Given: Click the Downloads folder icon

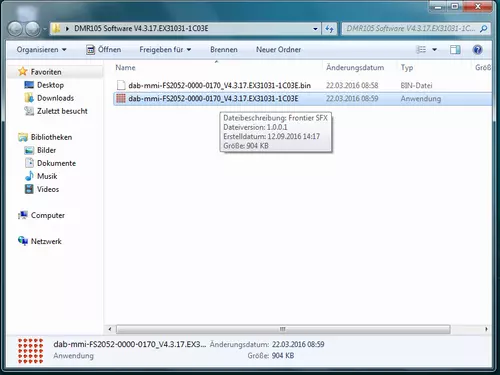Looking at the screenshot, I should pos(29,98).
